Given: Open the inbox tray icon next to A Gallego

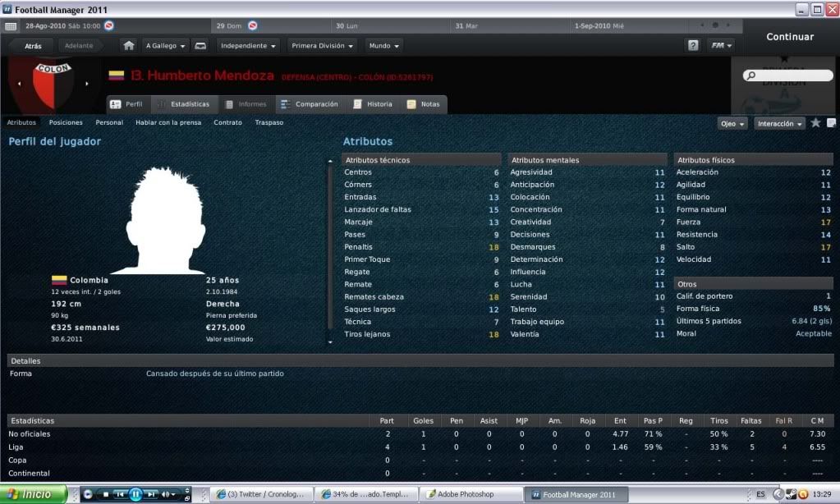Looking at the screenshot, I should [x=200, y=45].
